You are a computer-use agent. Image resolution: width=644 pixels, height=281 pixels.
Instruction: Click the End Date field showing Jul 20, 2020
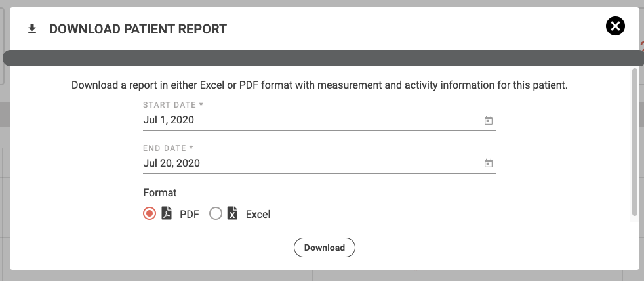[x=308, y=163]
